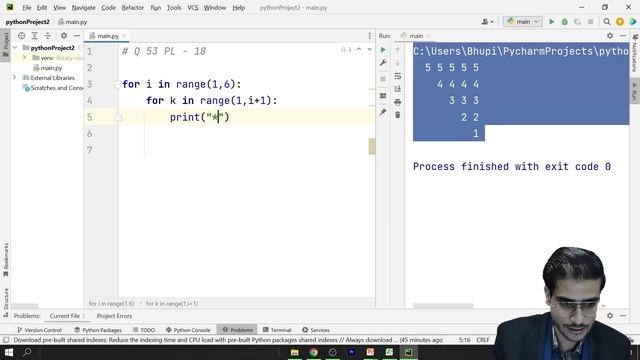
Task: Print the Run console output
Action: coord(398,102)
